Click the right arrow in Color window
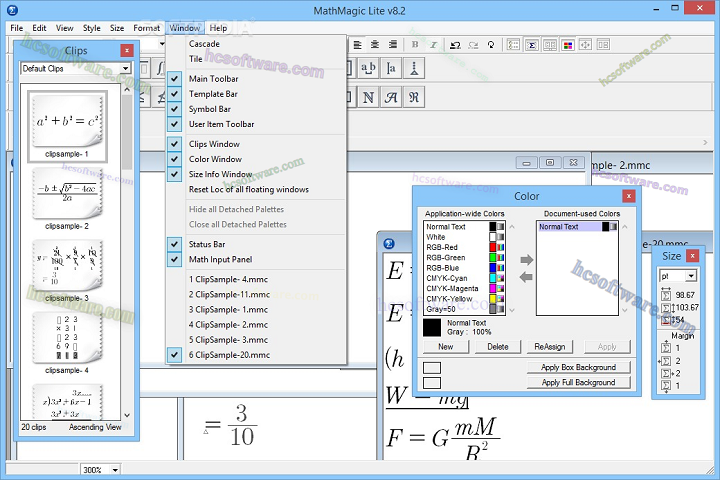Image resolution: width=720 pixels, height=480 pixels. click(526, 260)
